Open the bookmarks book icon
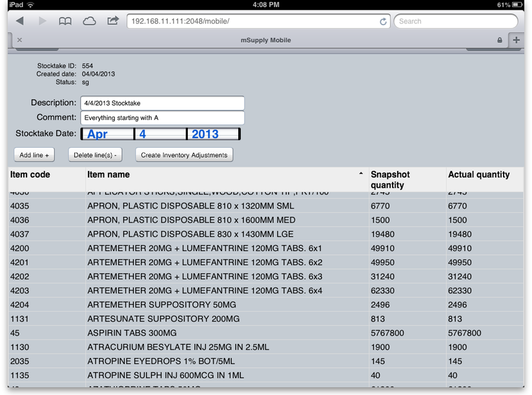 click(65, 21)
